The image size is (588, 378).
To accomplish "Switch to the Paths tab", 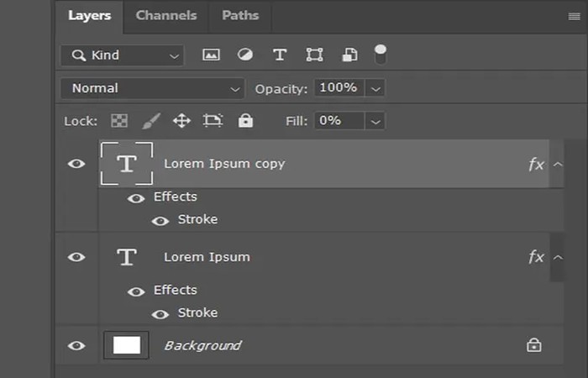I will [240, 15].
